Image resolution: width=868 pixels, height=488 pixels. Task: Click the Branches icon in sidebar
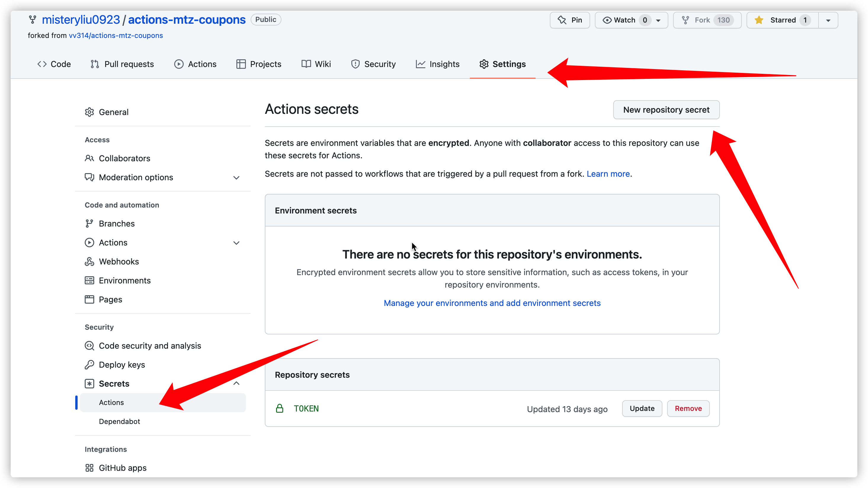click(89, 224)
